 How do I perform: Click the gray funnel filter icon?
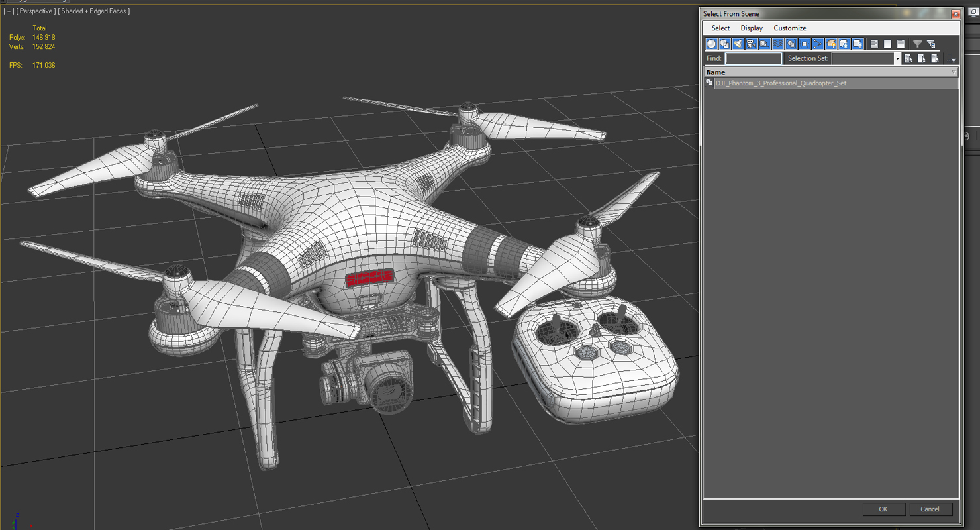tap(917, 44)
